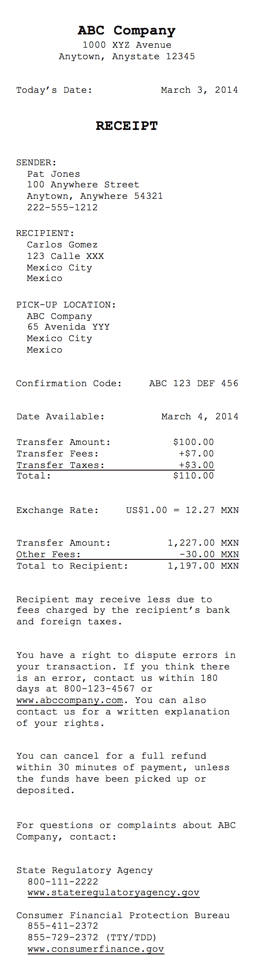Click the State Regulatory Agency phone 800-111-2222
The width and height of the screenshot is (254, 980).
(63, 881)
